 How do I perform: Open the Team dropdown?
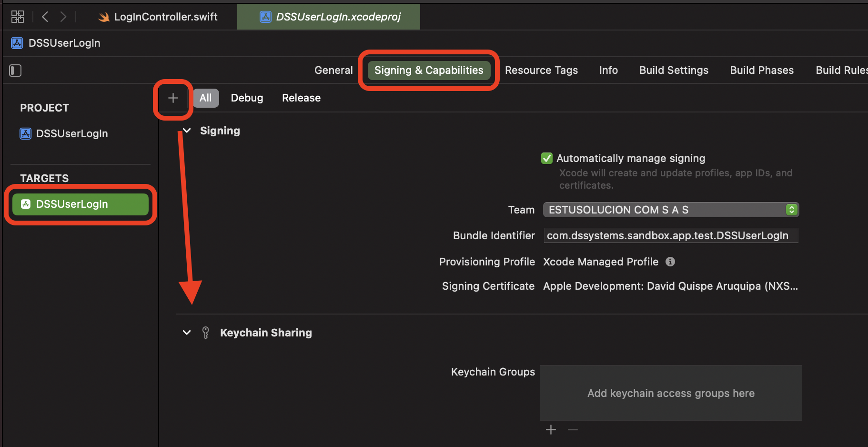point(671,210)
